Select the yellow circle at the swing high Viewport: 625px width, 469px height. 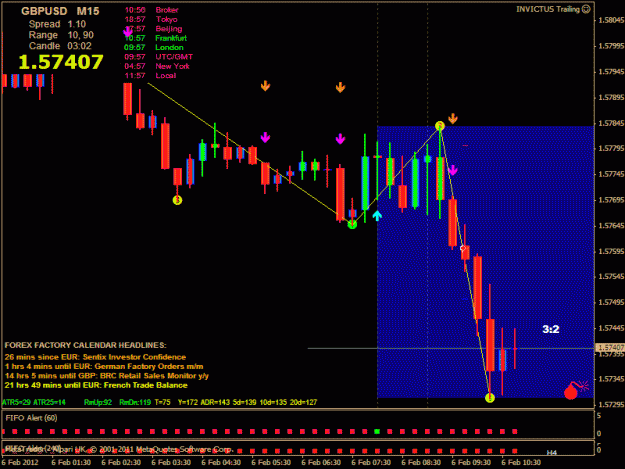tap(440, 126)
